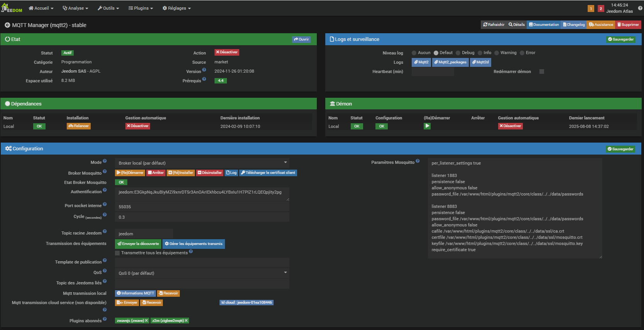Click Télécharger le certificat client
The height and width of the screenshot is (330, 644).
pyautogui.click(x=268, y=173)
